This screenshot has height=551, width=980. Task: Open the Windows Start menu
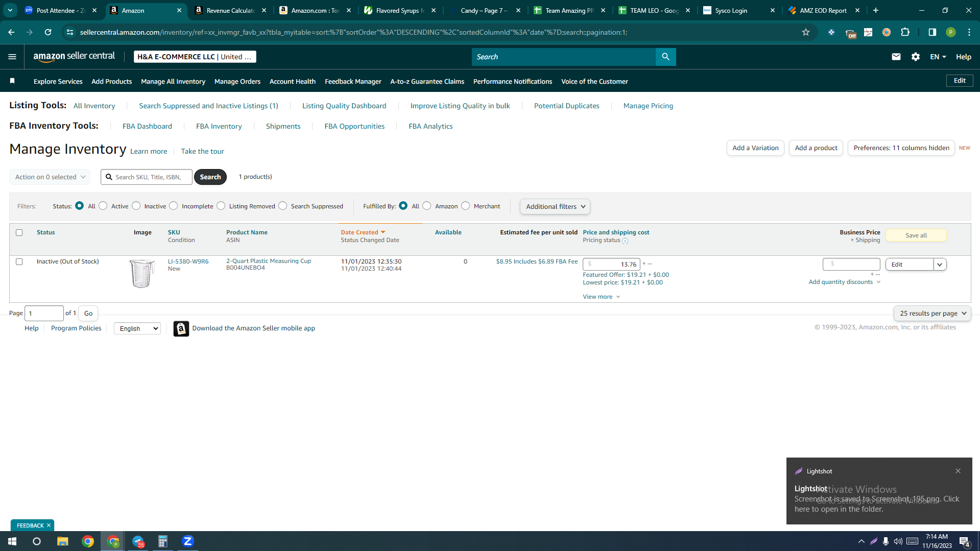click(x=12, y=541)
